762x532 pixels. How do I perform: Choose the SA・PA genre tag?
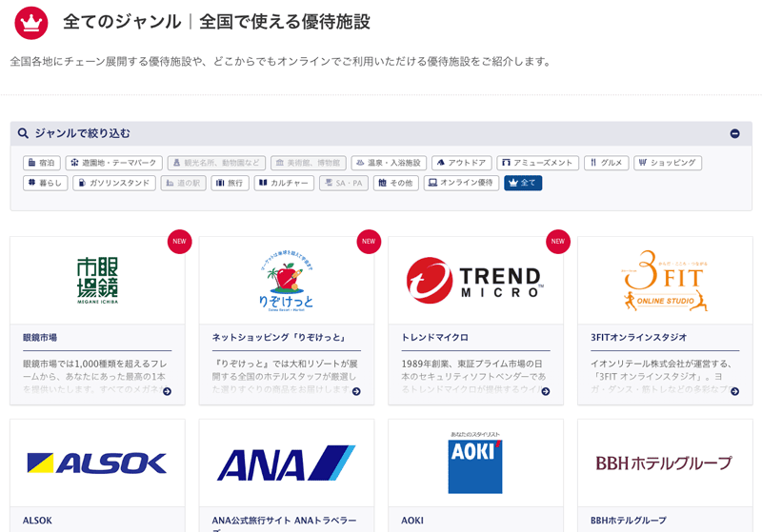tap(344, 183)
